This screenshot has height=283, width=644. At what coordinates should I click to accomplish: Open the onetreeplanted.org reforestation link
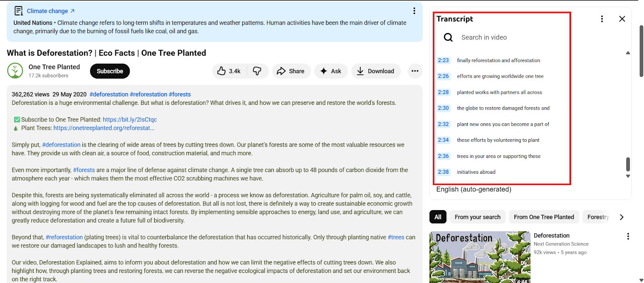click(x=104, y=128)
